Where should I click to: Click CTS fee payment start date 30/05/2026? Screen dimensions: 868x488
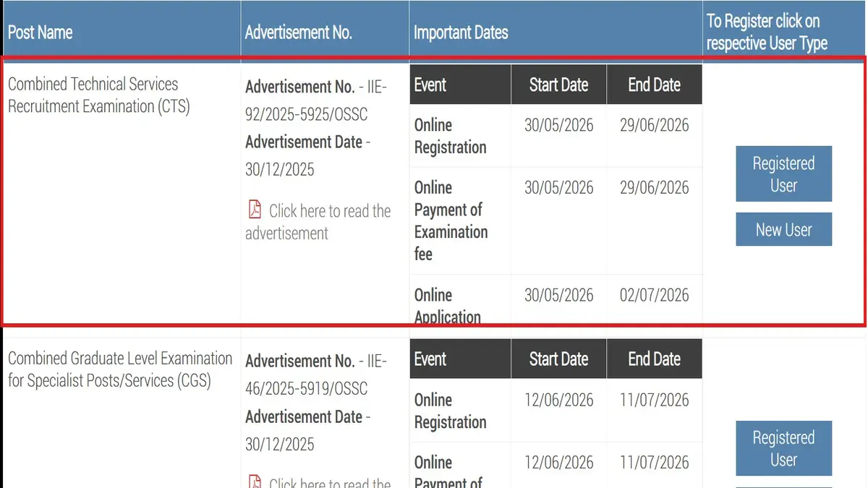tap(558, 187)
